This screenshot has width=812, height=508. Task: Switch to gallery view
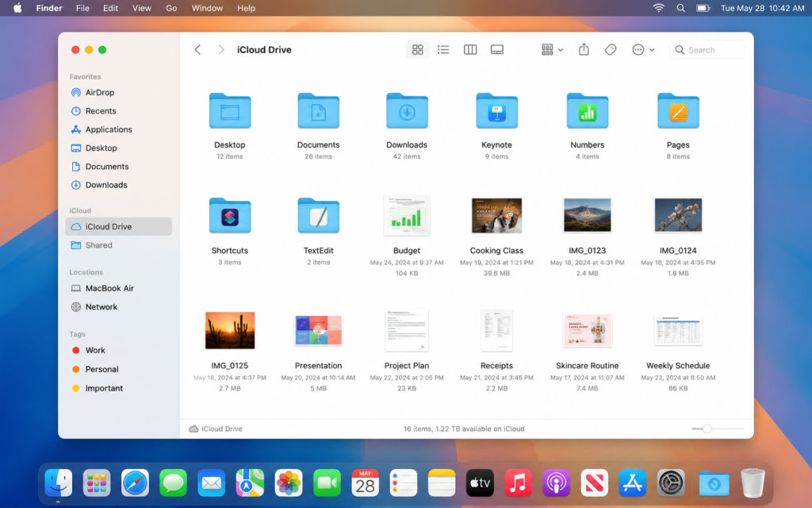pos(497,50)
